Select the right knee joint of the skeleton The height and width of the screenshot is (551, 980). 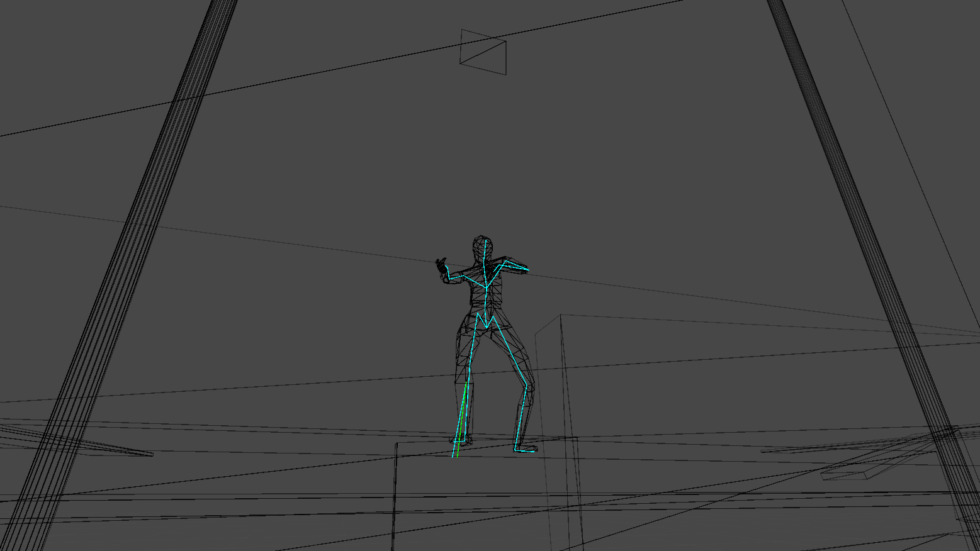[527, 385]
